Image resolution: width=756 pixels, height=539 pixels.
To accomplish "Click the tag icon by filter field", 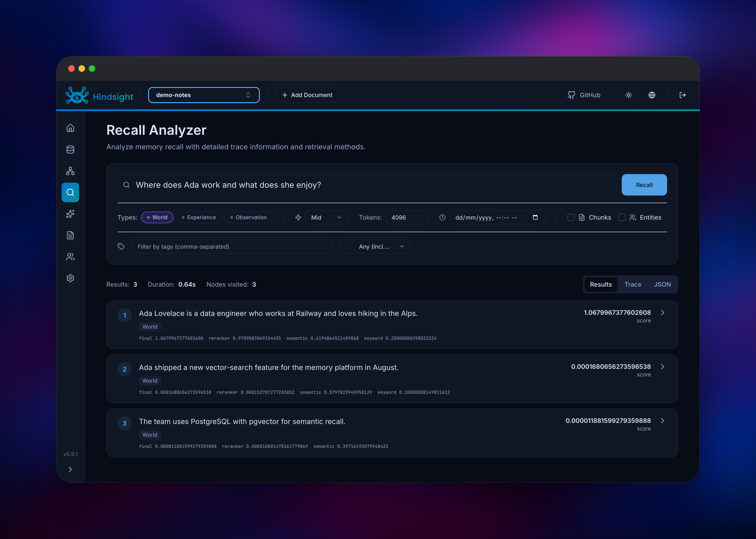I will 121,247.
